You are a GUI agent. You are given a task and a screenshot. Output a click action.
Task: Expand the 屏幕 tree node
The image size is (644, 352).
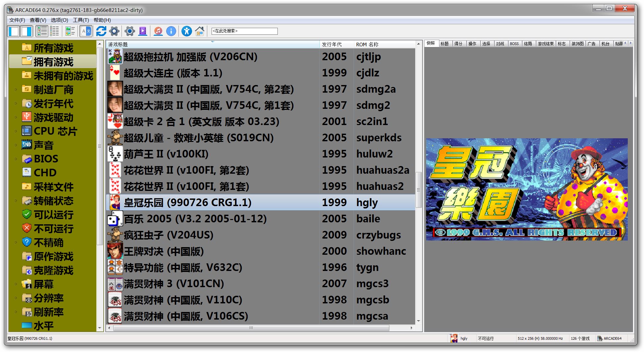pyautogui.click(x=16, y=284)
